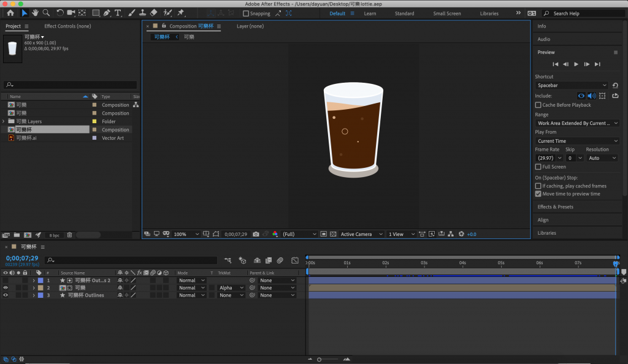Show layer 1 using its eye toggle
Image resolution: width=628 pixels, height=364 pixels.
(6, 280)
